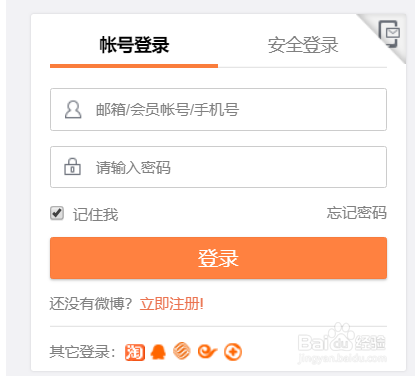
Task: Open the 忘记密码 link
Action: (356, 213)
